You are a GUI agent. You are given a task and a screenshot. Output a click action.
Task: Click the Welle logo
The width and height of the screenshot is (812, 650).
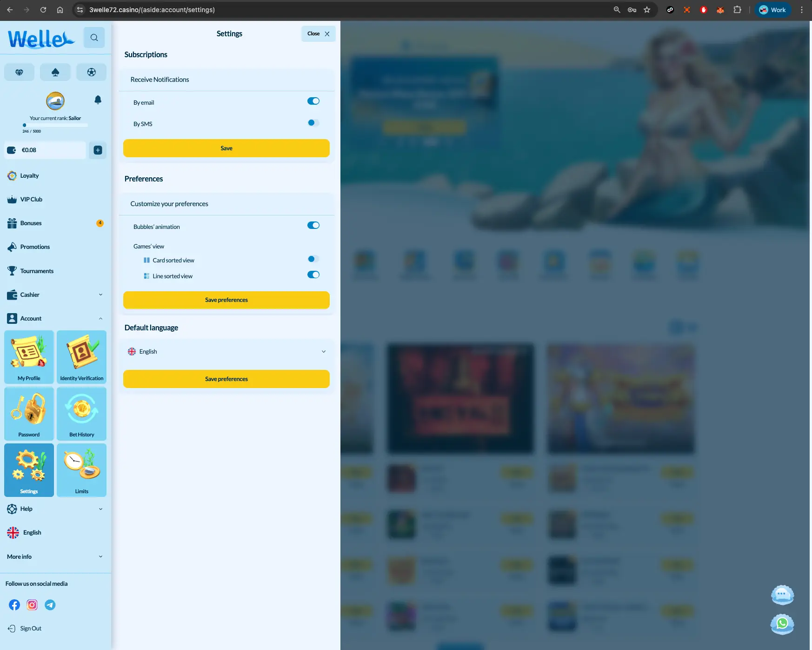click(41, 39)
